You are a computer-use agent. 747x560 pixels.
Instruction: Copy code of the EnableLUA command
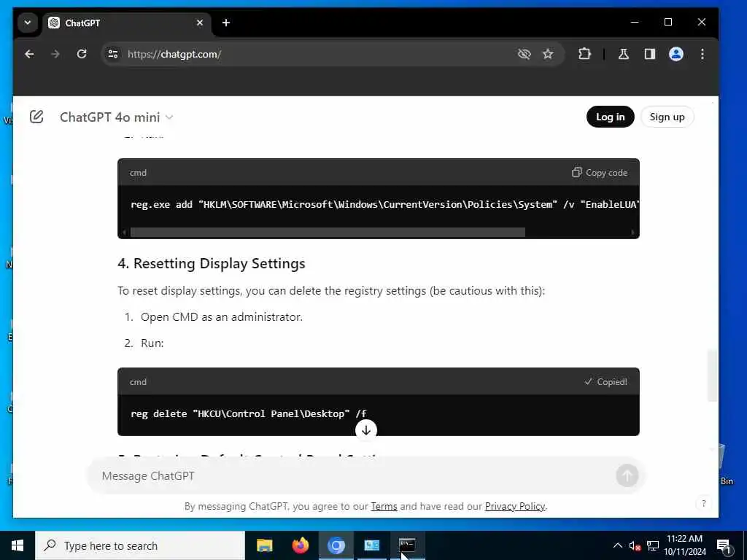[600, 172]
